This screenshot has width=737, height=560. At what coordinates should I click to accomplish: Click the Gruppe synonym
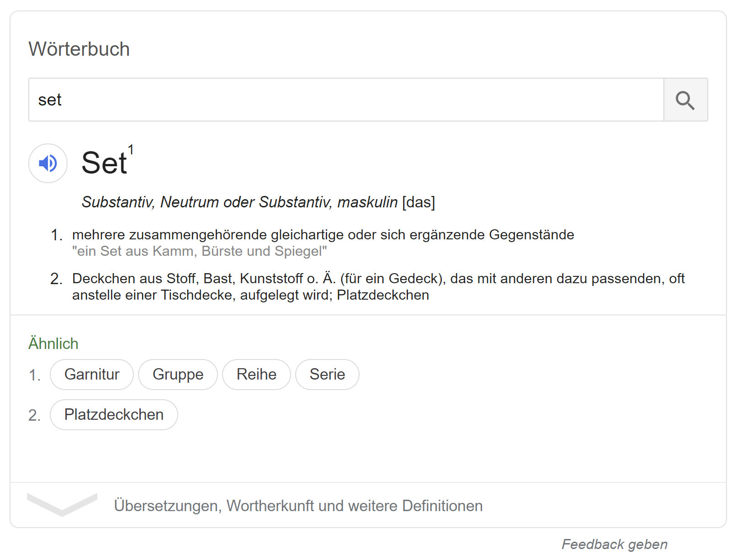(178, 374)
